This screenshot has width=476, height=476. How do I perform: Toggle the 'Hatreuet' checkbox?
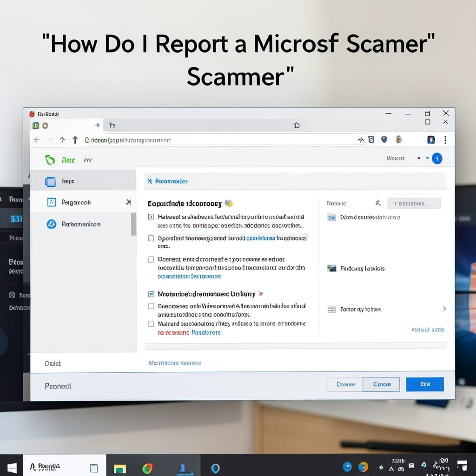[151, 217]
